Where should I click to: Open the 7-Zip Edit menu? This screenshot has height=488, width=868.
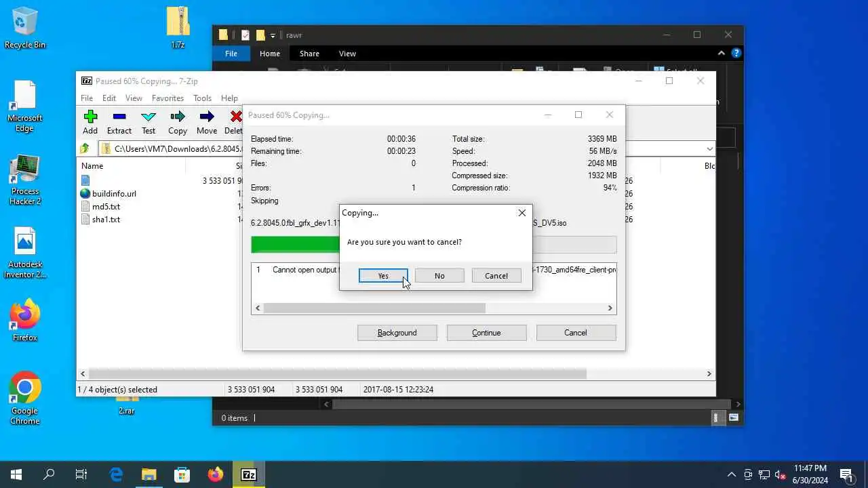109,98
